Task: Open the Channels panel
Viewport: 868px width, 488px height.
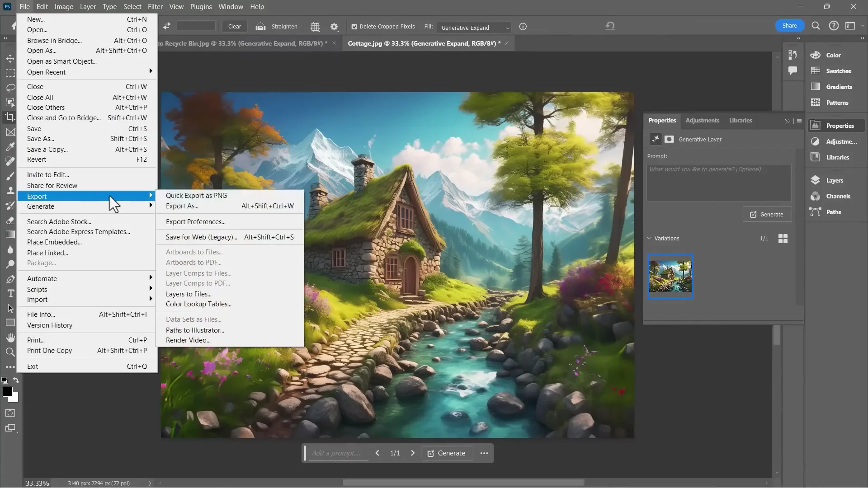Action: 834,196
